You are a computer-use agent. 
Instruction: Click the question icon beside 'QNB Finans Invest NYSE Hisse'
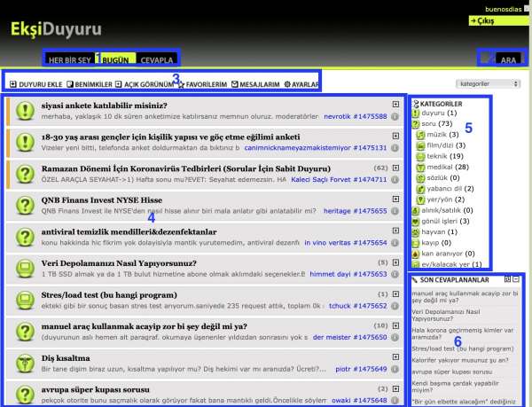(25, 205)
